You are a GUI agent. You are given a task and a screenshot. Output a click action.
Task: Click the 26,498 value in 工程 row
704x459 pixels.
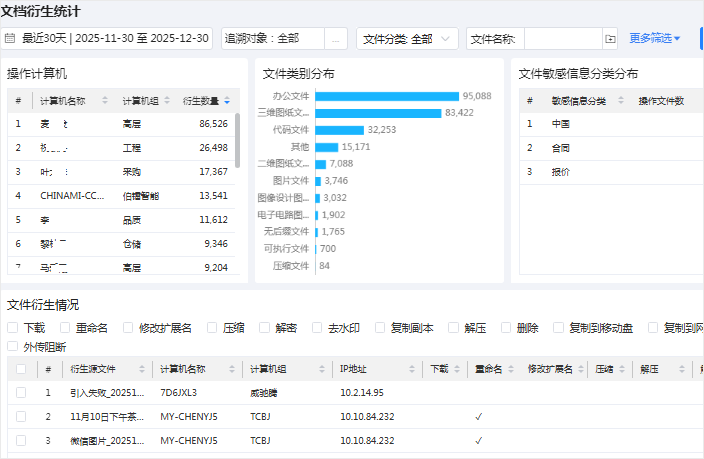213,148
